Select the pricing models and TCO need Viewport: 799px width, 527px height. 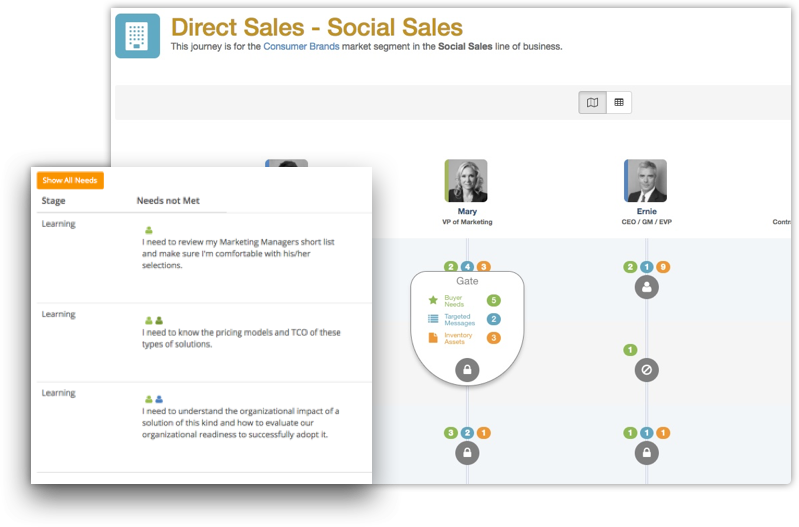[x=241, y=338]
